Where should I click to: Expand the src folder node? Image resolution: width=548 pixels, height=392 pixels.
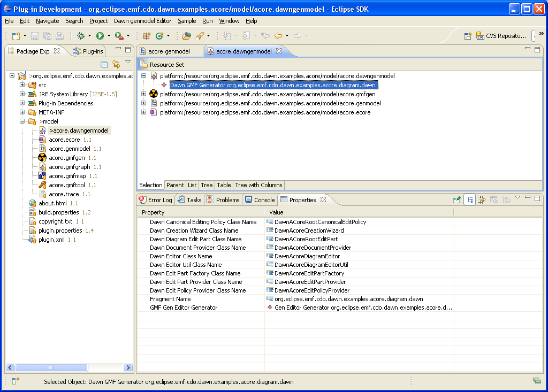[x=22, y=85]
